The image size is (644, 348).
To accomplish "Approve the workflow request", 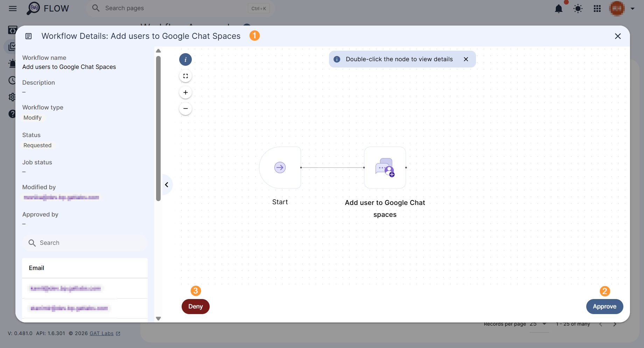I will (604, 306).
